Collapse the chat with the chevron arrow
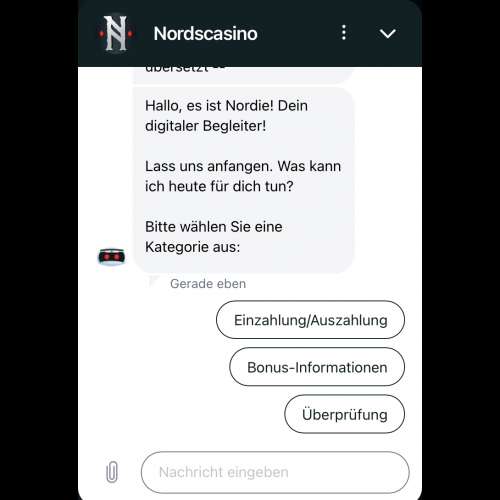The height and width of the screenshot is (500, 500). coord(387,33)
